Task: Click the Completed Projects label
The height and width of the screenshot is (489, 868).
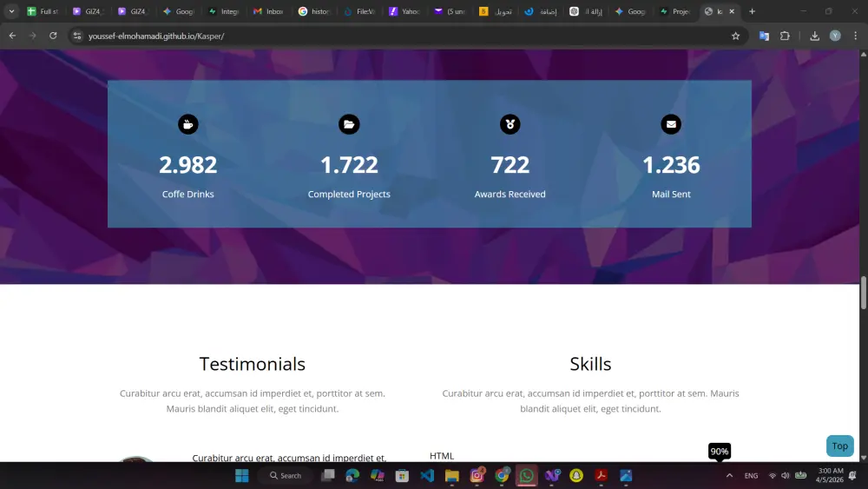Action: 349,194
